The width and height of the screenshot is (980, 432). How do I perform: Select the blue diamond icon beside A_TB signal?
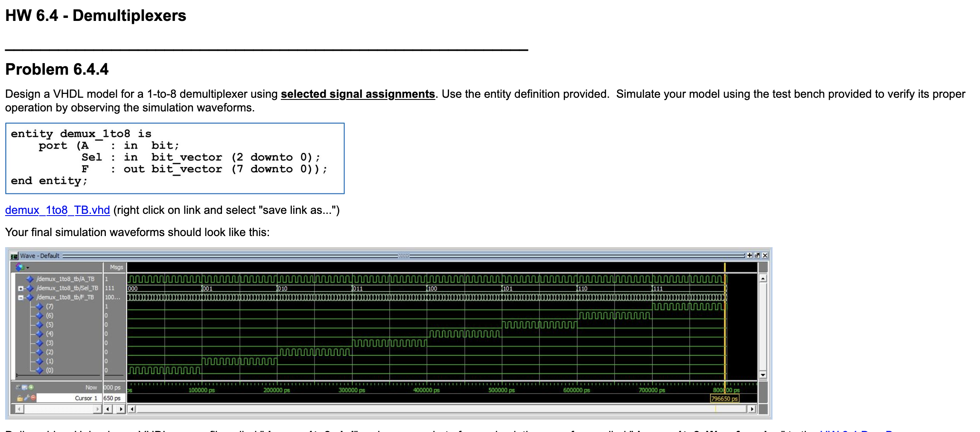coord(30,279)
